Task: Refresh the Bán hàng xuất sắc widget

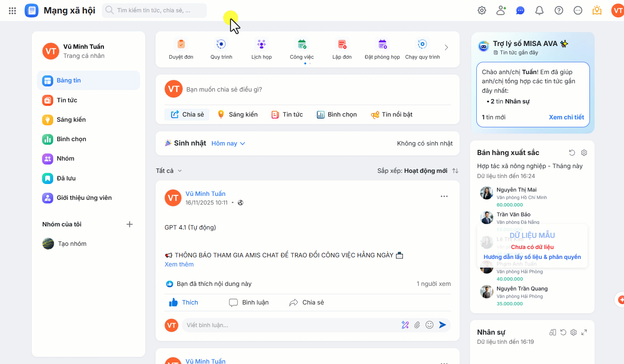Action: click(x=572, y=153)
